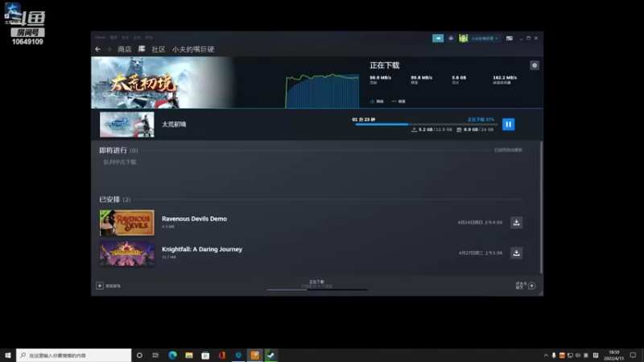The height and width of the screenshot is (362, 644).
Task: Expand hidden system tray icons
Action: point(546,356)
